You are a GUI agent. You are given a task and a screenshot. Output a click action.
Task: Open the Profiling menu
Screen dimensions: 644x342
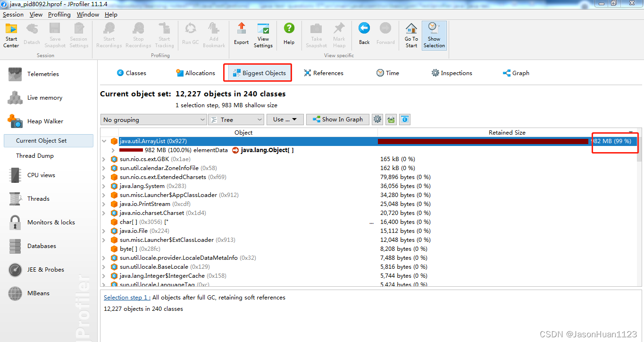click(x=59, y=15)
